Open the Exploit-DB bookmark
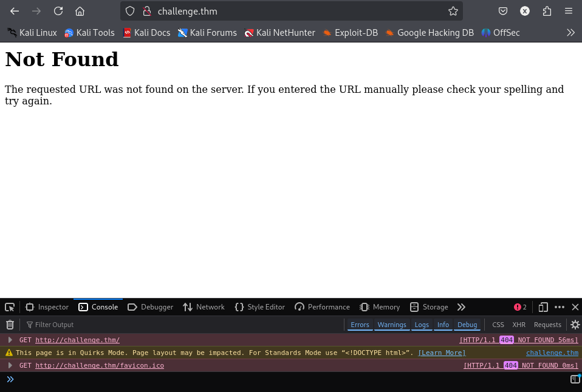The width and height of the screenshot is (582, 392). point(350,33)
